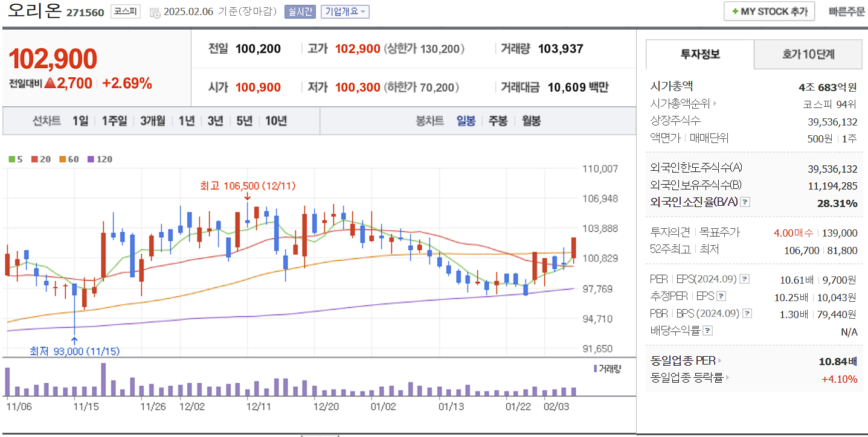
Task: Toggle the green 5-day moving average legend
Action: 13,159
